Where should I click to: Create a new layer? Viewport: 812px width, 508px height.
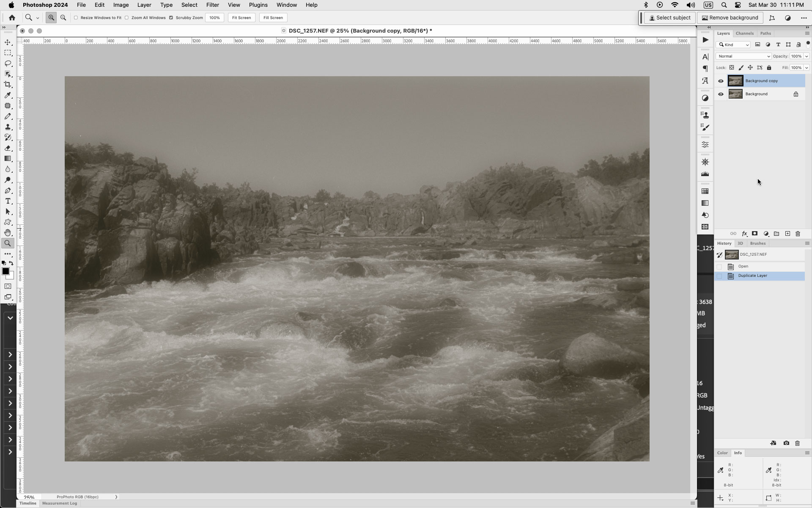coord(787,234)
